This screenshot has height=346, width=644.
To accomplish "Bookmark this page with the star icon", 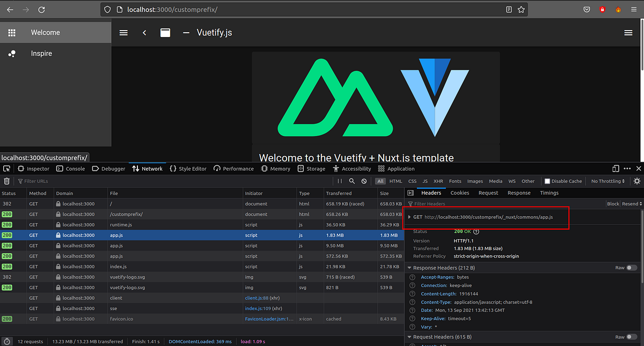I will coord(521,10).
